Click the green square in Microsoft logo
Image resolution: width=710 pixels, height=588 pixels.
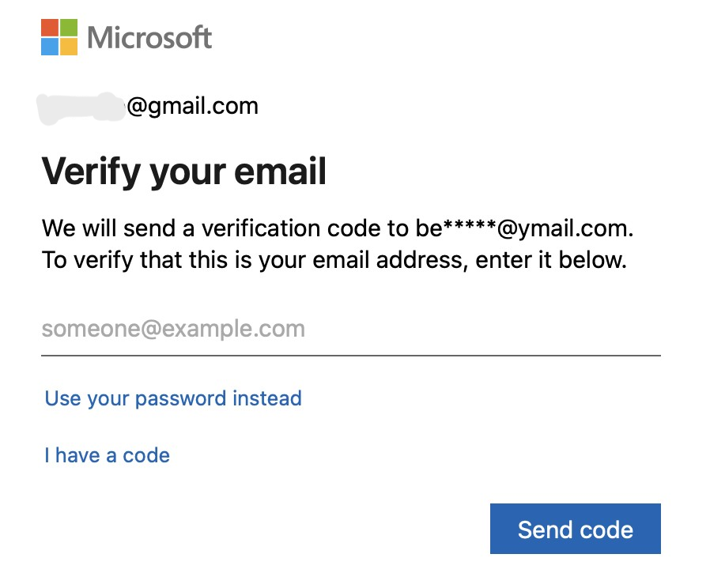tap(69, 28)
